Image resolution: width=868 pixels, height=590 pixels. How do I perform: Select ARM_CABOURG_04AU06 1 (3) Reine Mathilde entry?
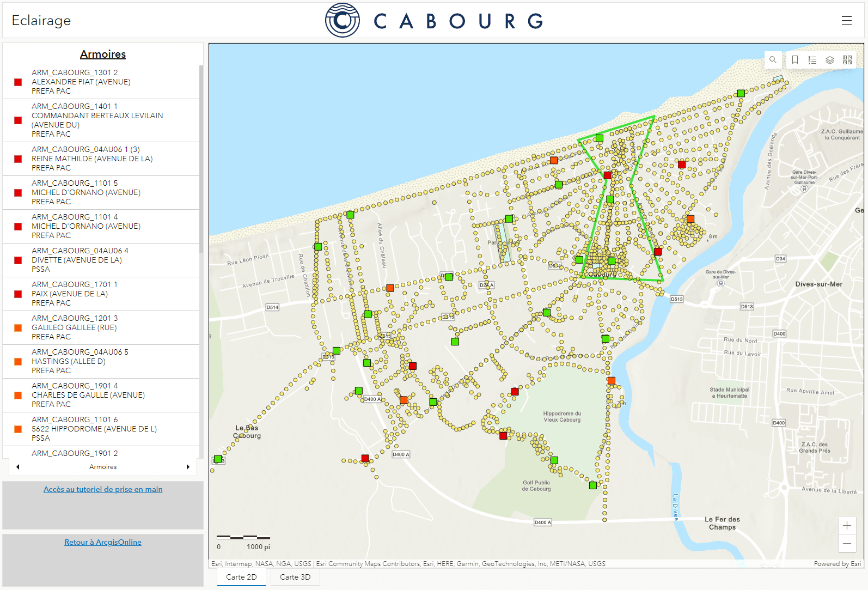(101, 159)
